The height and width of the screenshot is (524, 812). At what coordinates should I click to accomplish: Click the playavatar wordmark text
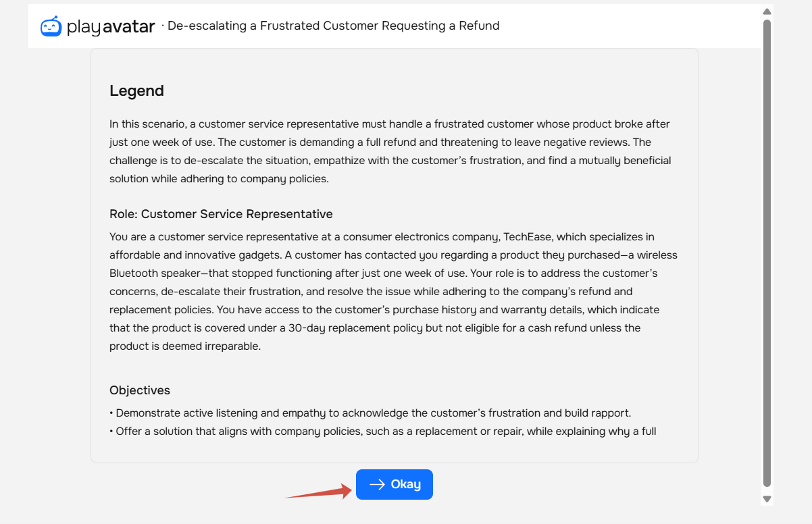pos(111,27)
